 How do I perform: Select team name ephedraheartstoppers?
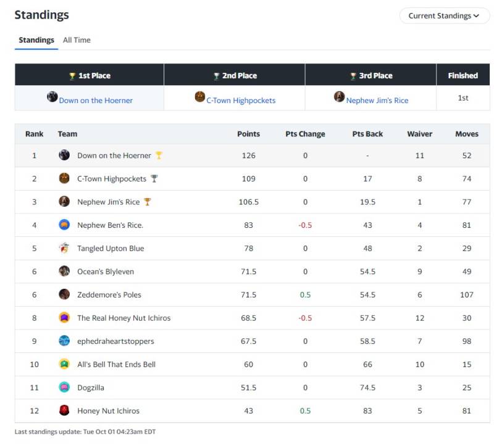115,341
